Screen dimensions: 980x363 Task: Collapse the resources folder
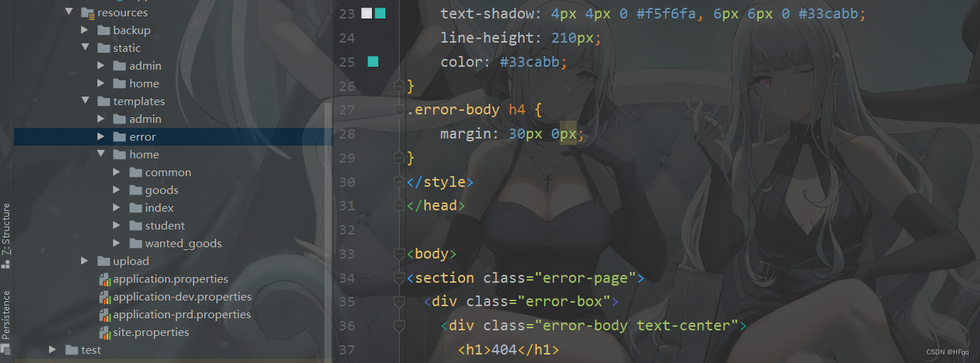click(69, 12)
